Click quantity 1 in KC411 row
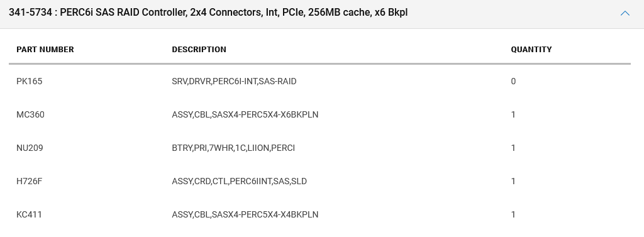The height and width of the screenshot is (237, 644). [x=513, y=214]
